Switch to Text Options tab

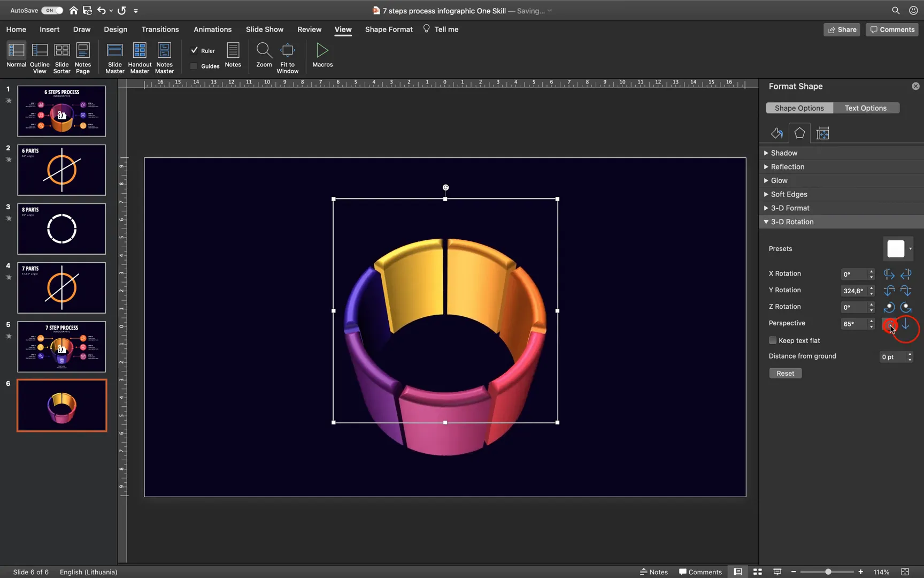click(x=865, y=108)
